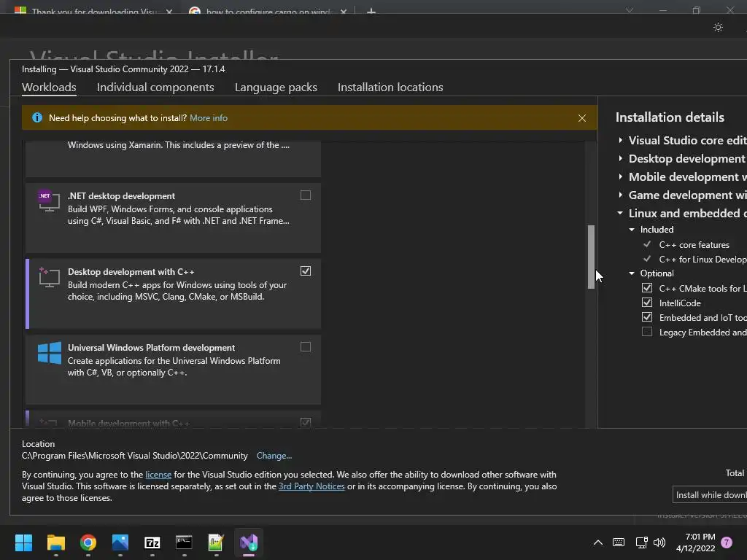The width and height of the screenshot is (747, 560).
Task: Open Google Chrome from the taskbar
Action: pyautogui.click(x=88, y=542)
